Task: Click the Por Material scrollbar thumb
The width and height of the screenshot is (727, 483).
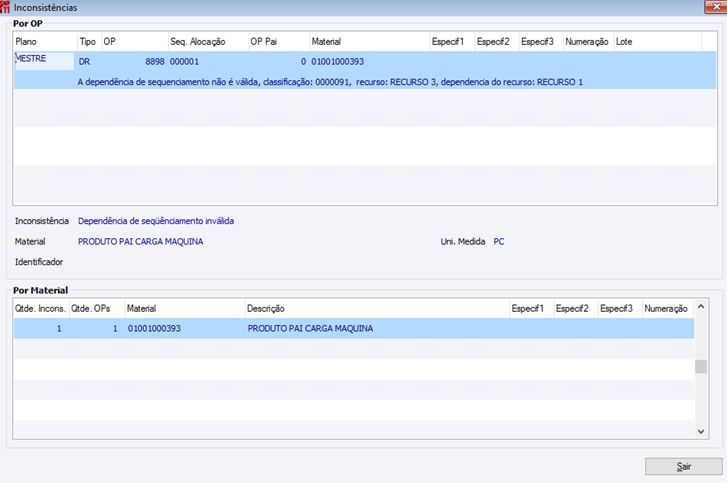Action: 701,367
